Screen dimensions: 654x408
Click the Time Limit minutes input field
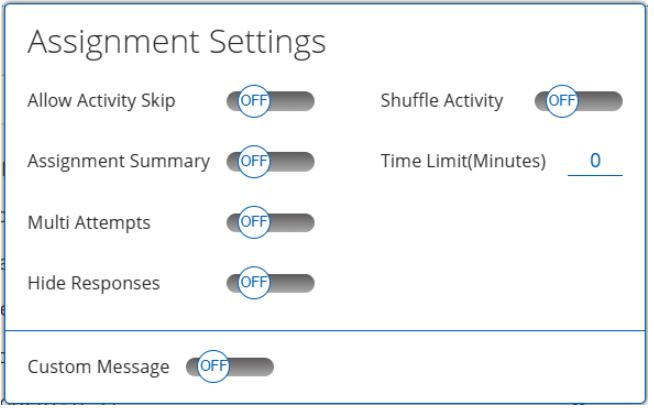[x=594, y=161]
